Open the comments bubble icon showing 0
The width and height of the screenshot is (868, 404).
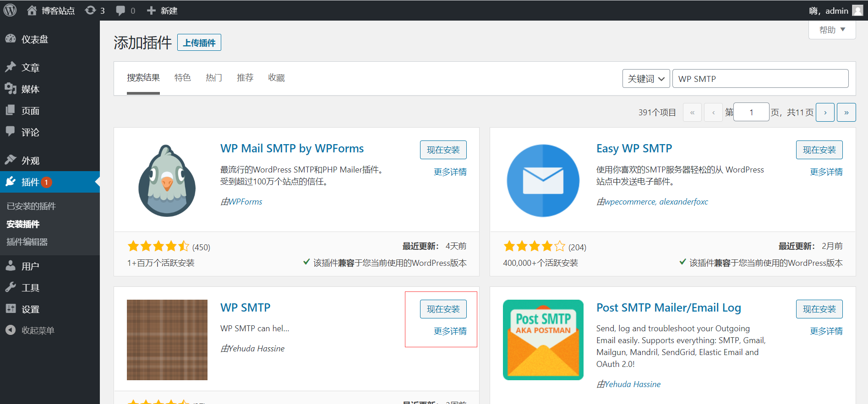tap(120, 11)
